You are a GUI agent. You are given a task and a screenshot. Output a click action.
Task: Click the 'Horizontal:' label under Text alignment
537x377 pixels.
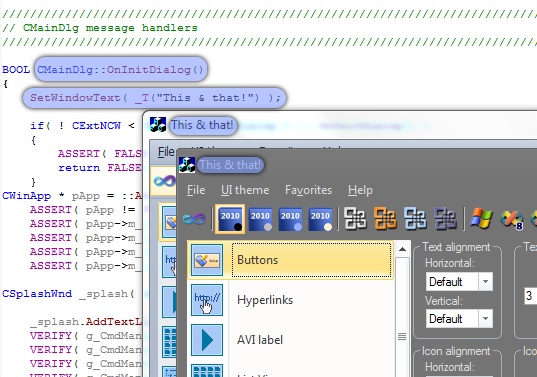450,263
